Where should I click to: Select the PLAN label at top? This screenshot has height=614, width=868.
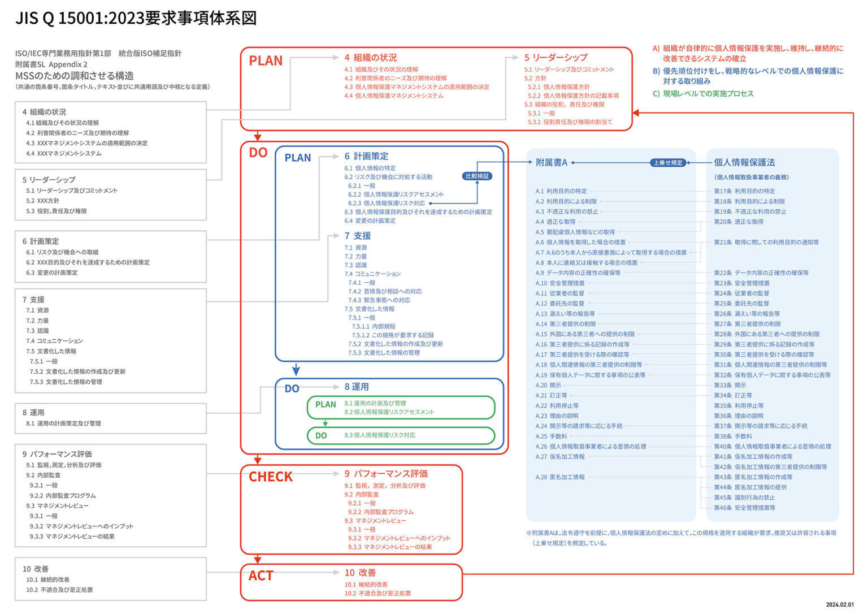click(267, 60)
